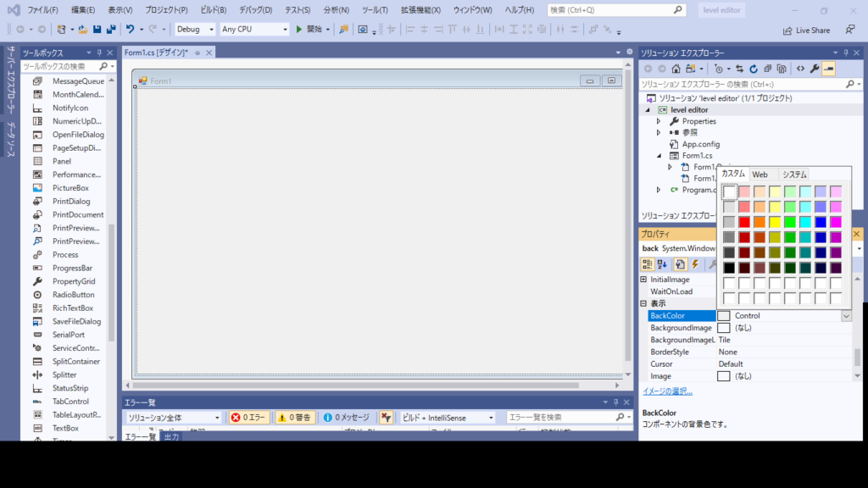The width and height of the screenshot is (868, 488).
Task: Switch to the Web tab in color picker
Action: tap(759, 175)
